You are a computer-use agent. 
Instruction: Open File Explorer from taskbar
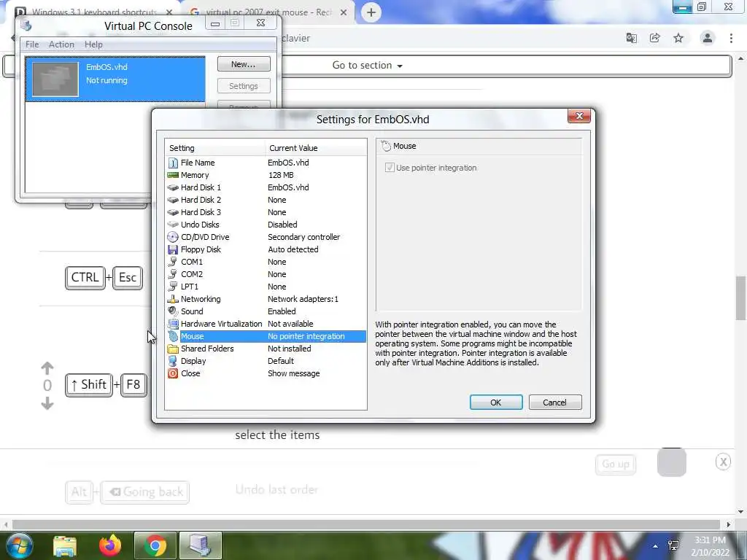(x=65, y=546)
